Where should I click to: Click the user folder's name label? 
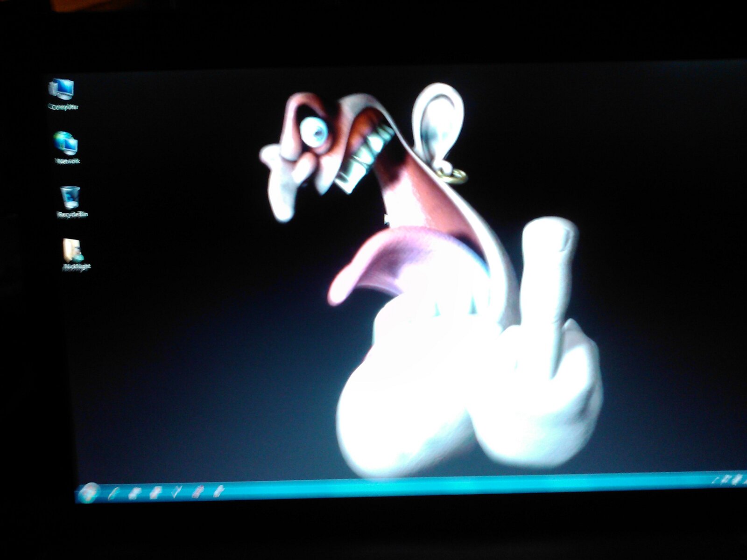click(x=77, y=267)
